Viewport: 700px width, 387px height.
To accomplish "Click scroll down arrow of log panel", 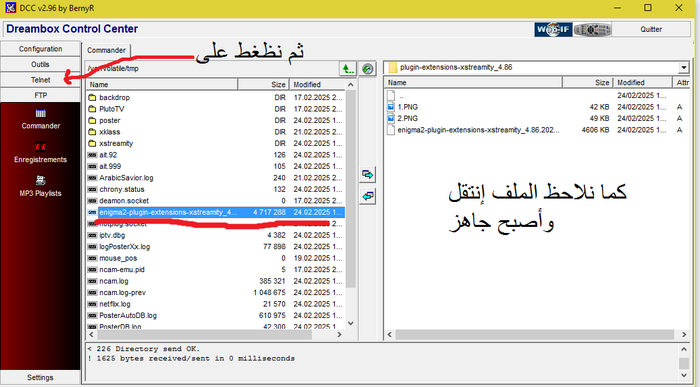I will pos(684,375).
